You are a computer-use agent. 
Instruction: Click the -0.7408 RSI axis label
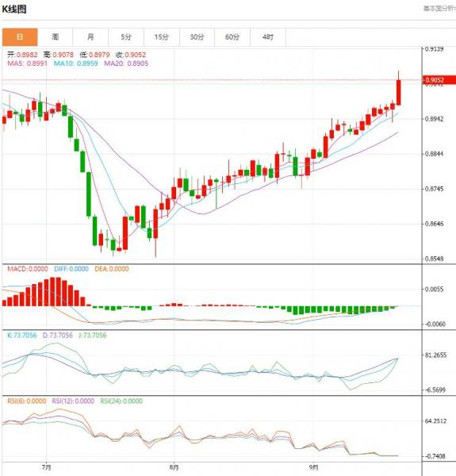click(x=435, y=456)
